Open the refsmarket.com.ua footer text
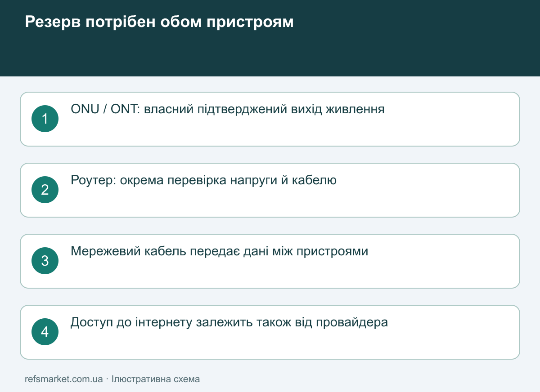The width and height of the screenshot is (540, 392). [x=64, y=379]
